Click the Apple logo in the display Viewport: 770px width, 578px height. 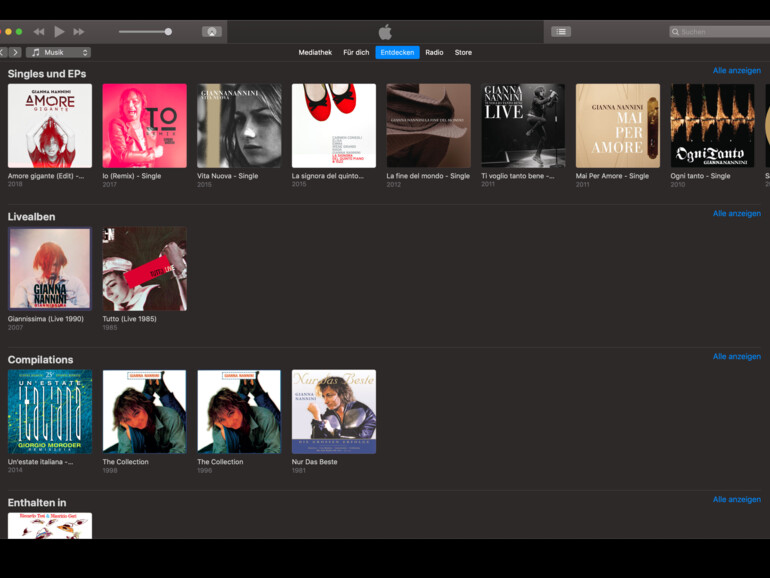point(385,32)
